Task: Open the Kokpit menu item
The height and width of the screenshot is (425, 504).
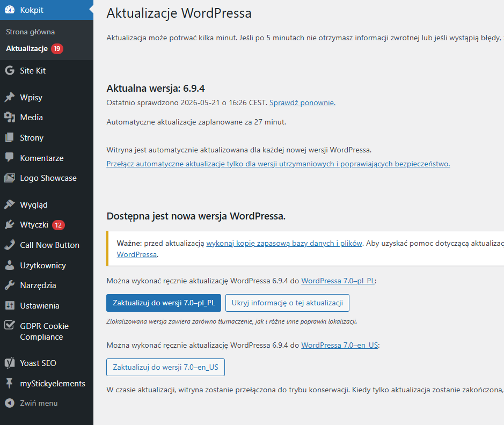Action: [47, 10]
